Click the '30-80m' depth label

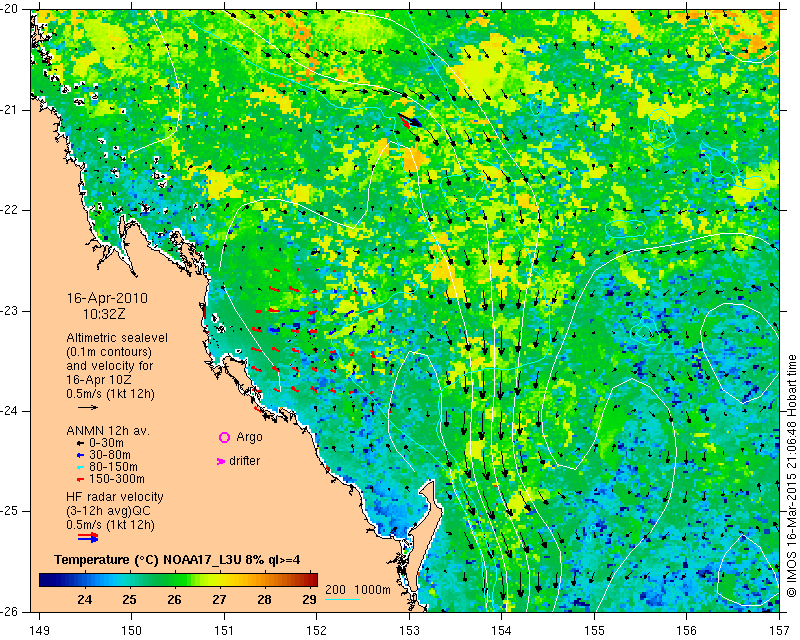[x=110, y=455]
